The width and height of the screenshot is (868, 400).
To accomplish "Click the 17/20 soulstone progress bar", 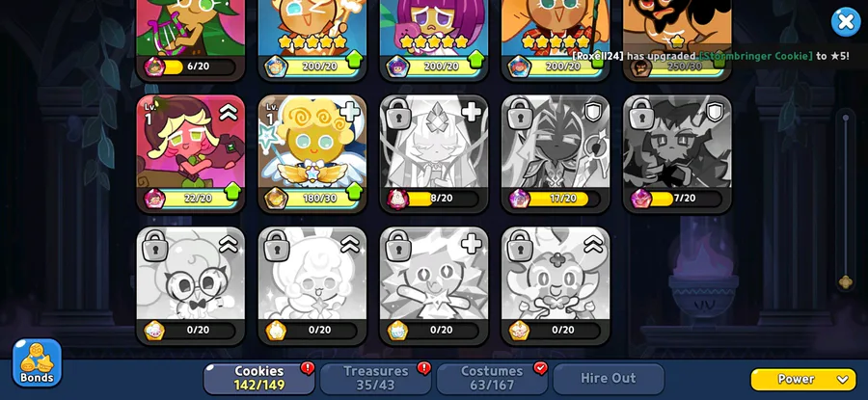I will pyautogui.click(x=562, y=198).
